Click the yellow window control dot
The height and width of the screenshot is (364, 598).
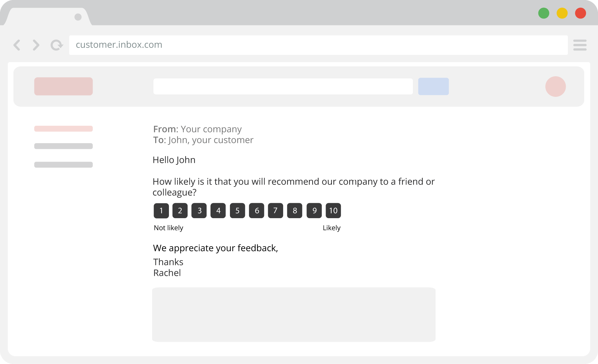pos(562,13)
